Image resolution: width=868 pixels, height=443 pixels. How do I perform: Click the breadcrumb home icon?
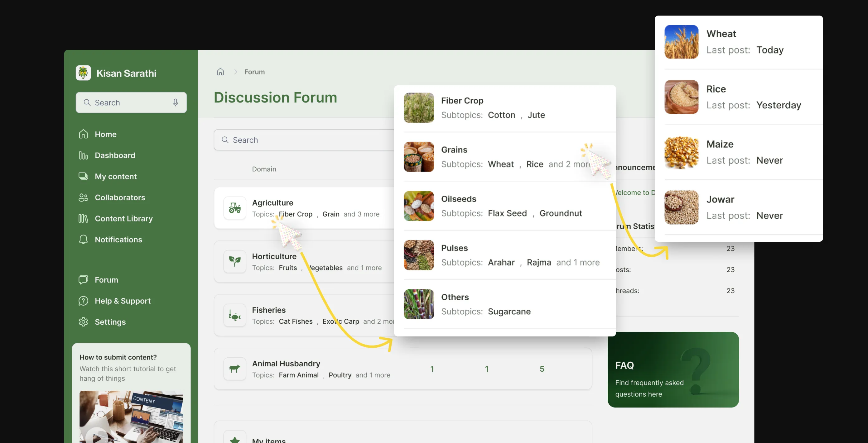220,72
